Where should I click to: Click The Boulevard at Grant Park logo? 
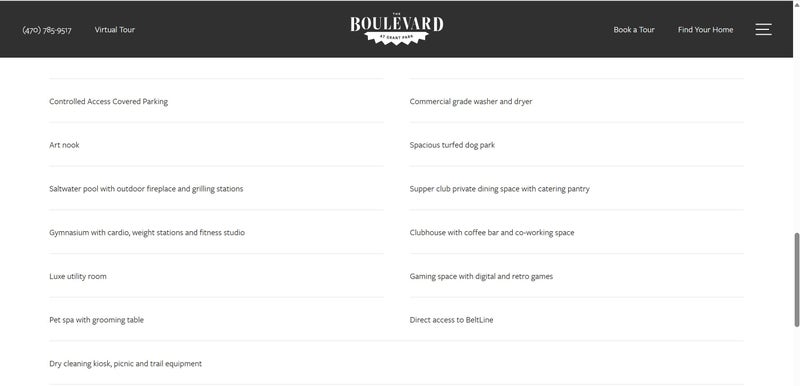point(396,29)
